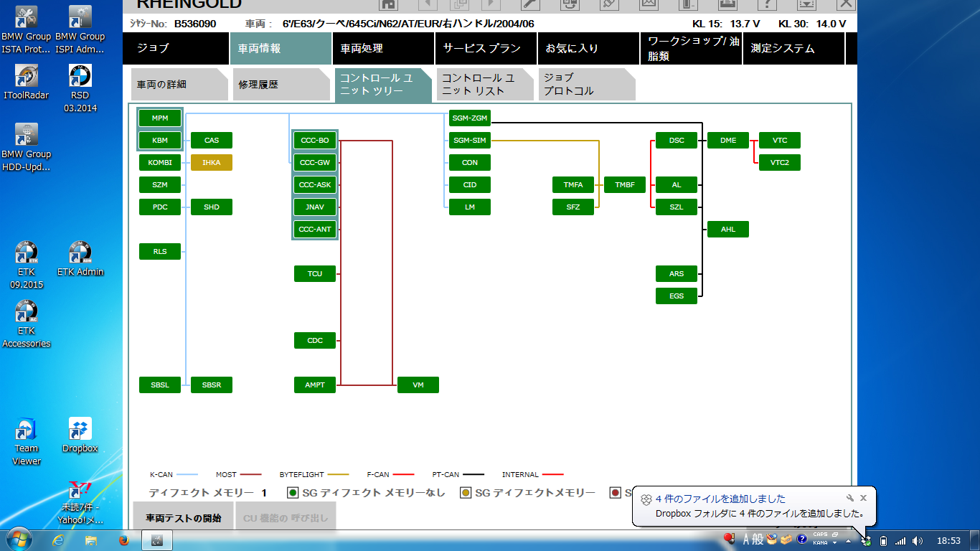Open the RSD 03.2014 desktop shortcut
Image resolution: width=980 pixels, height=551 pixels.
[80, 89]
